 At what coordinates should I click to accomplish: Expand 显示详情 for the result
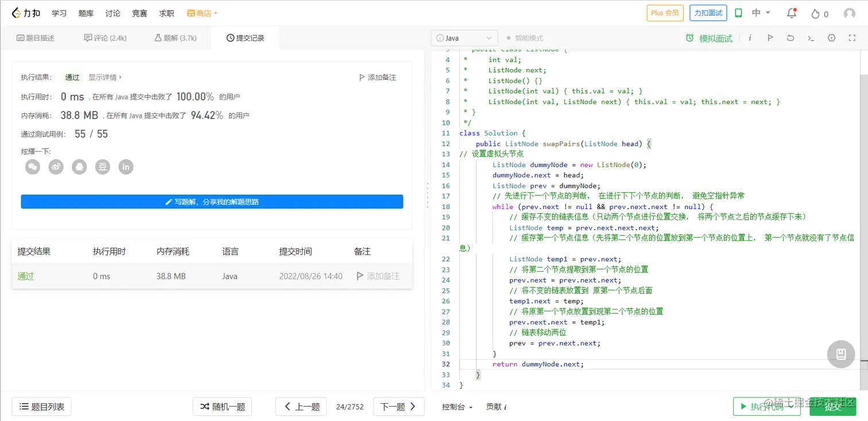point(105,78)
